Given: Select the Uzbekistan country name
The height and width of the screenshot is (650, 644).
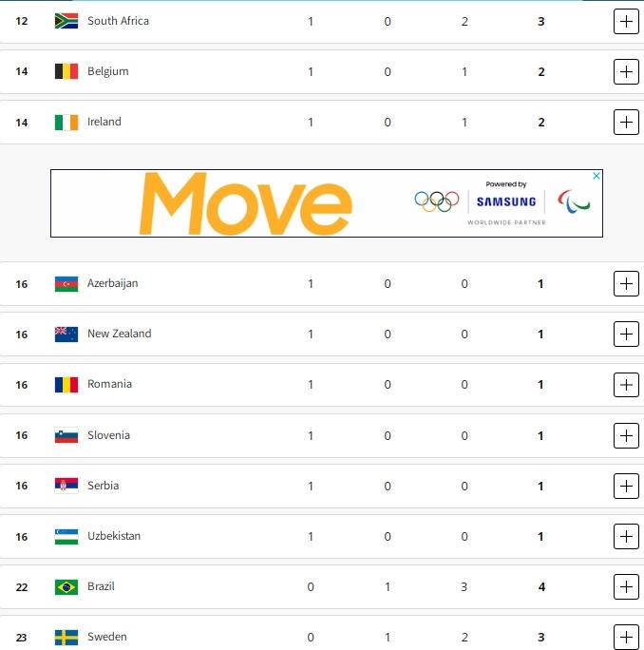Looking at the screenshot, I should (x=114, y=536).
